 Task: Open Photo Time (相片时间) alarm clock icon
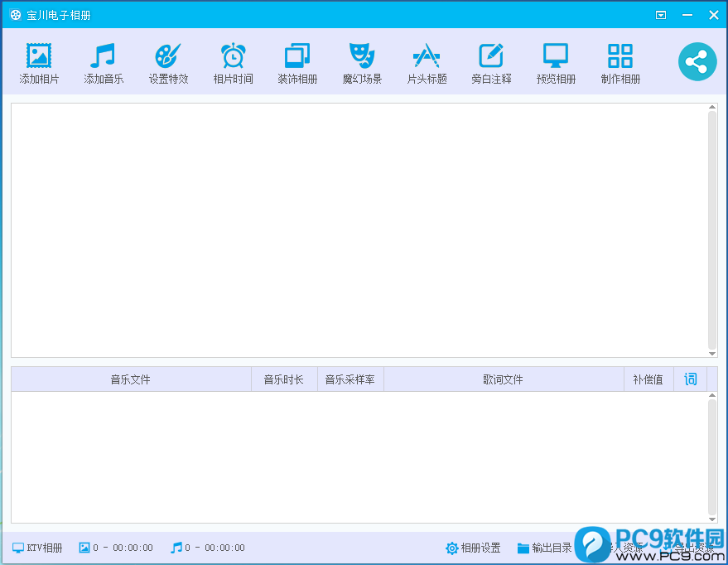pyautogui.click(x=233, y=56)
